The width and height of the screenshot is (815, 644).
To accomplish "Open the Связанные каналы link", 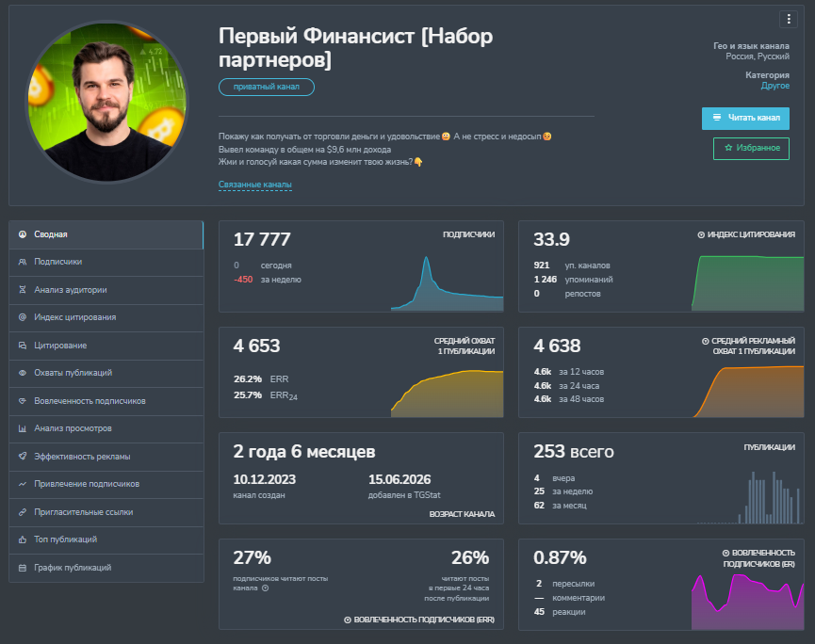I will (x=254, y=185).
